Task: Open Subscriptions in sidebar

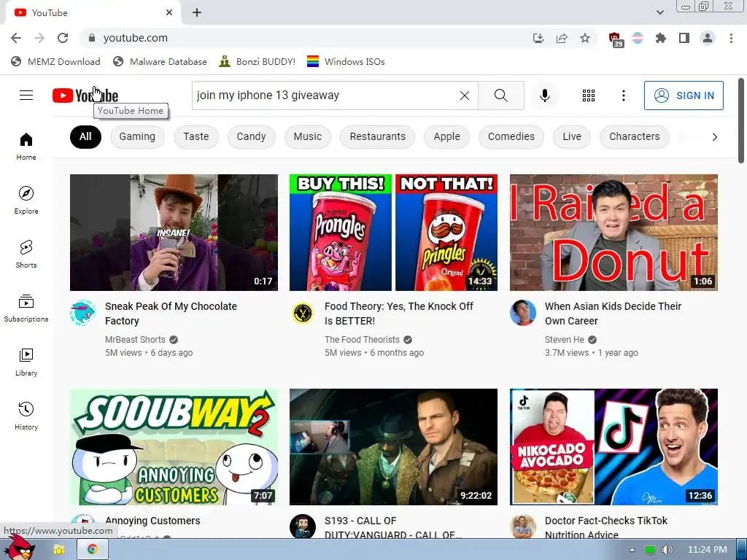Action: [26, 308]
